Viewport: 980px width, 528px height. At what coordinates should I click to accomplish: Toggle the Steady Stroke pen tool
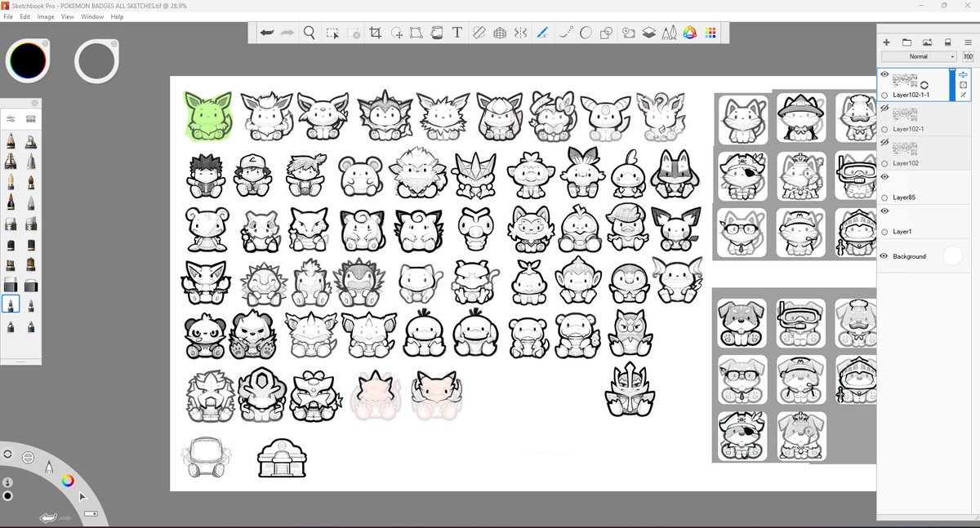[542, 33]
